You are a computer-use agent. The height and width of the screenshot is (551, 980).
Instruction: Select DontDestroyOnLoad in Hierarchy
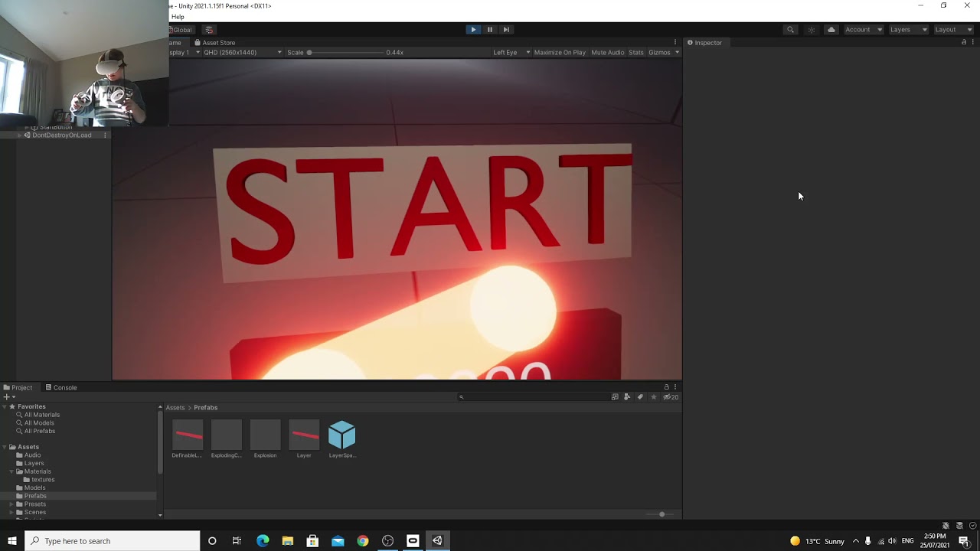coord(61,135)
